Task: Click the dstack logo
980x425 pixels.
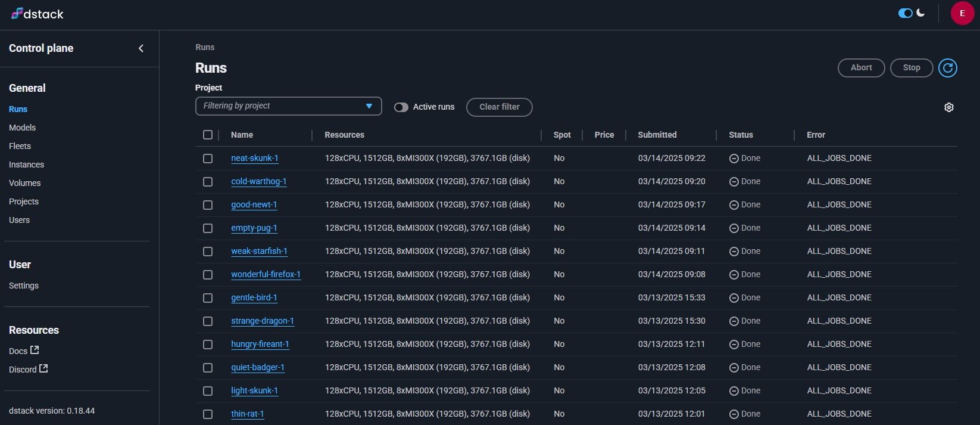Action: (x=37, y=14)
